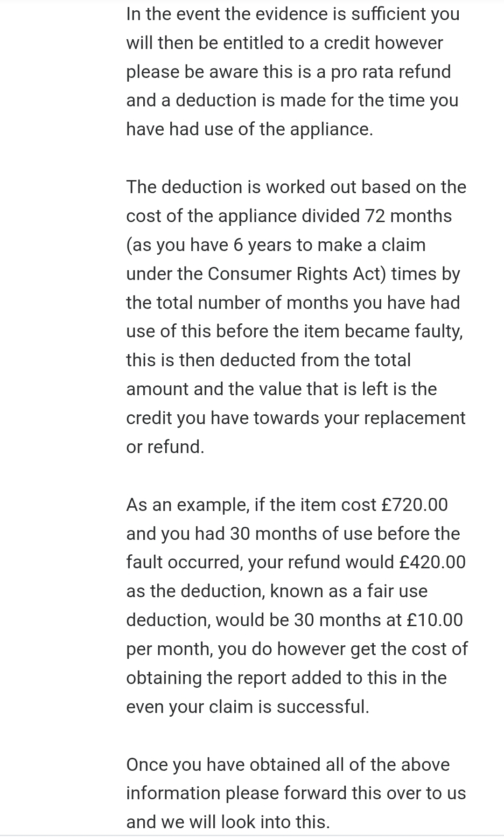Click the words "As an example"
504x838 pixels.
(x=188, y=505)
